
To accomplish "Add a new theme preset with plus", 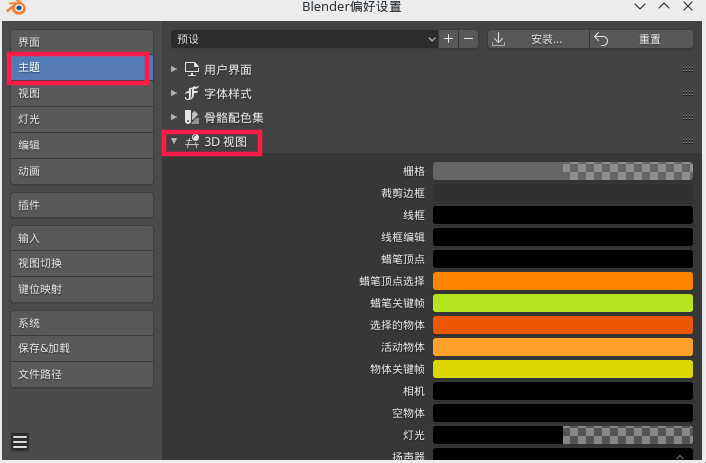I will tap(448, 39).
